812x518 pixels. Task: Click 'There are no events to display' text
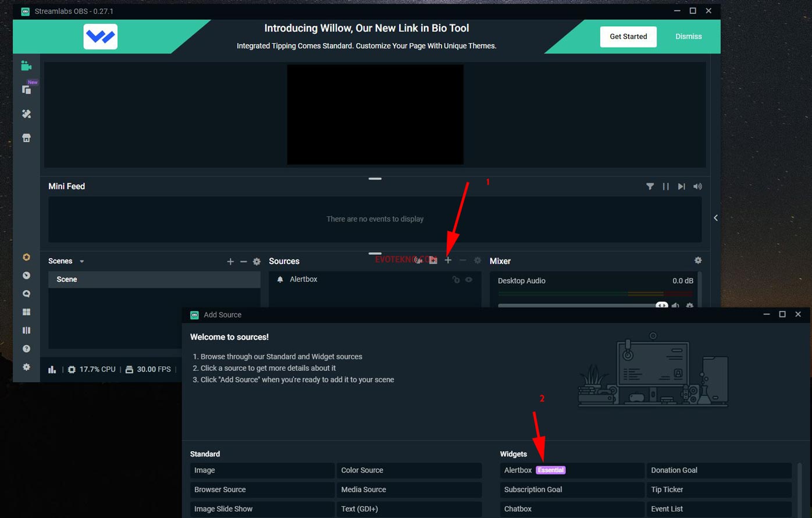pyautogui.click(x=375, y=219)
